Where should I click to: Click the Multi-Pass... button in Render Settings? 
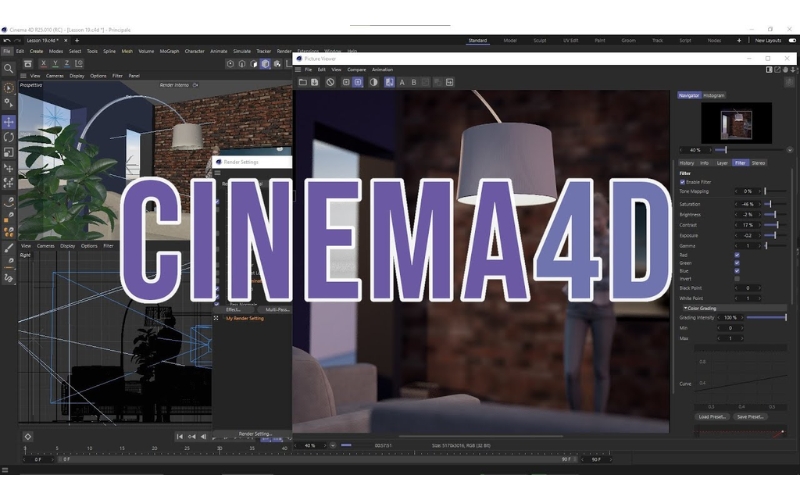tap(277, 310)
